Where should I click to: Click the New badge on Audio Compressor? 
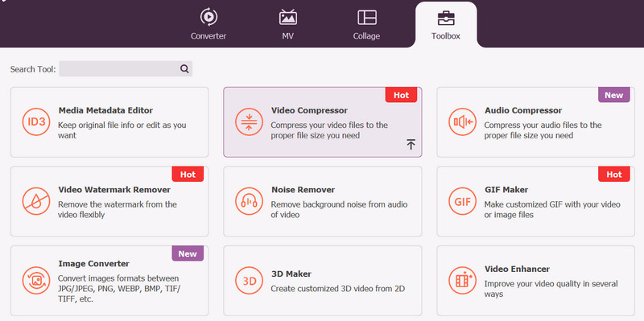tap(614, 95)
